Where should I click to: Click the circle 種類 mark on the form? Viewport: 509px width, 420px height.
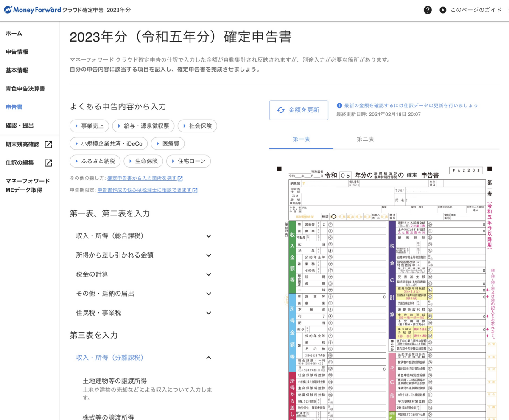pyautogui.click(x=333, y=216)
